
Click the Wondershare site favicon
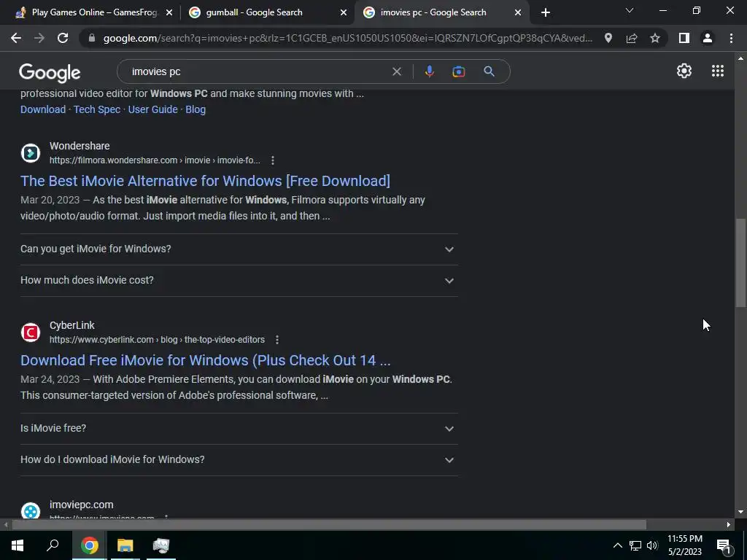tap(31, 153)
